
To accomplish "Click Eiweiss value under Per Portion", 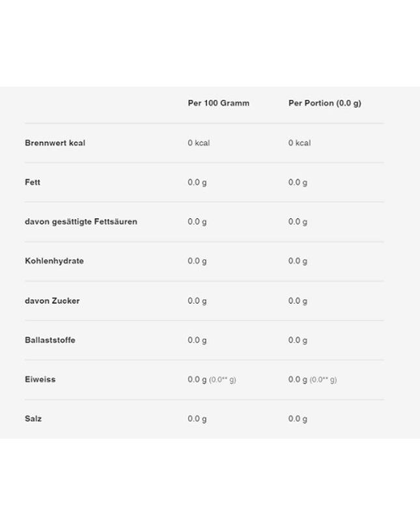I will (x=313, y=380).
